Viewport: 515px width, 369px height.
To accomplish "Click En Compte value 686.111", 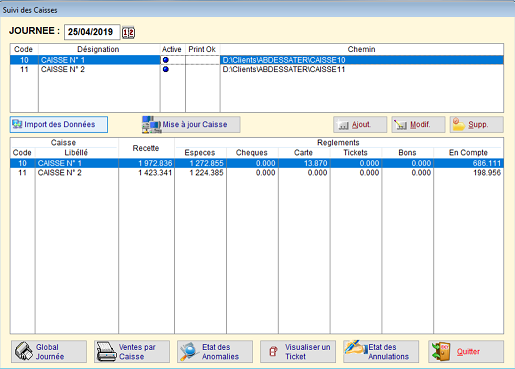I will point(487,163).
